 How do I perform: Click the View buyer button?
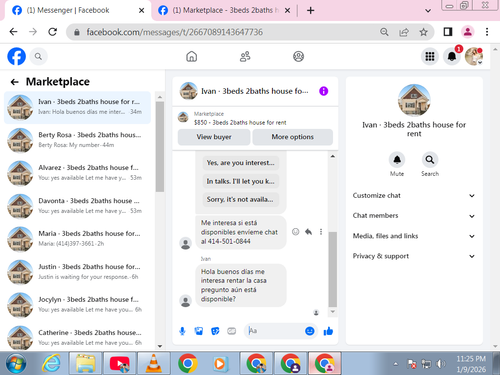[214, 137]
